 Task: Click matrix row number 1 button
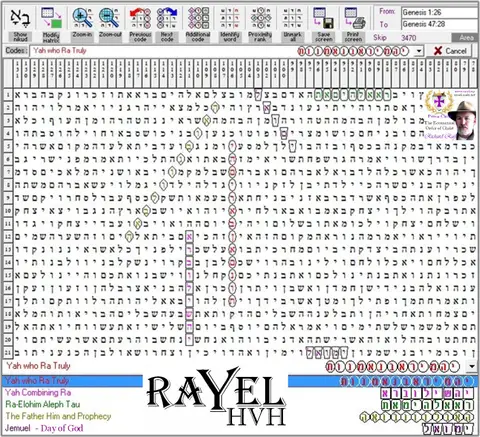[x=8, y=95]
